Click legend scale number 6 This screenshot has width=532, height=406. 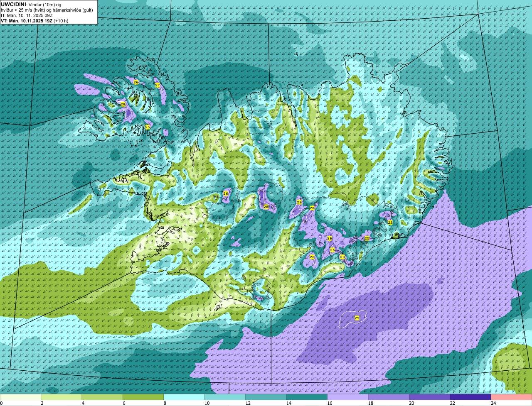(124, 403)
